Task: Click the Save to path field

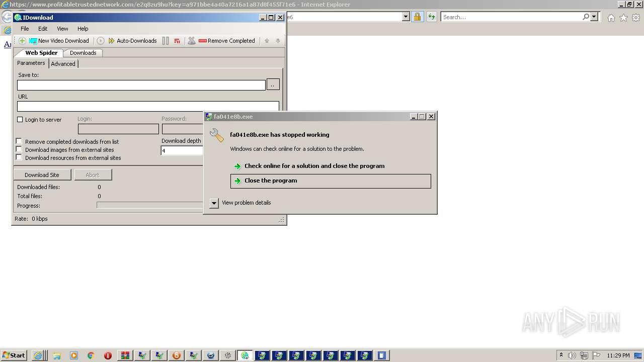Action: [141, 85]
